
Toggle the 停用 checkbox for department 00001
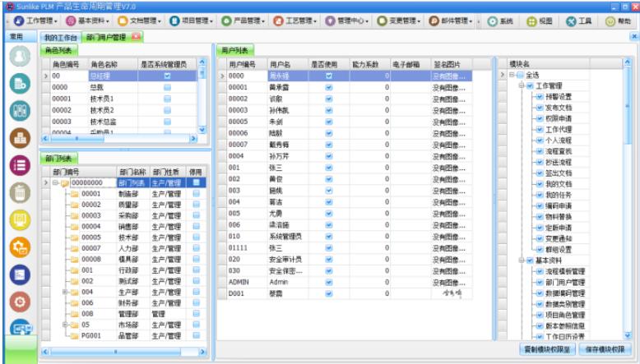click(x=197, y=194)
